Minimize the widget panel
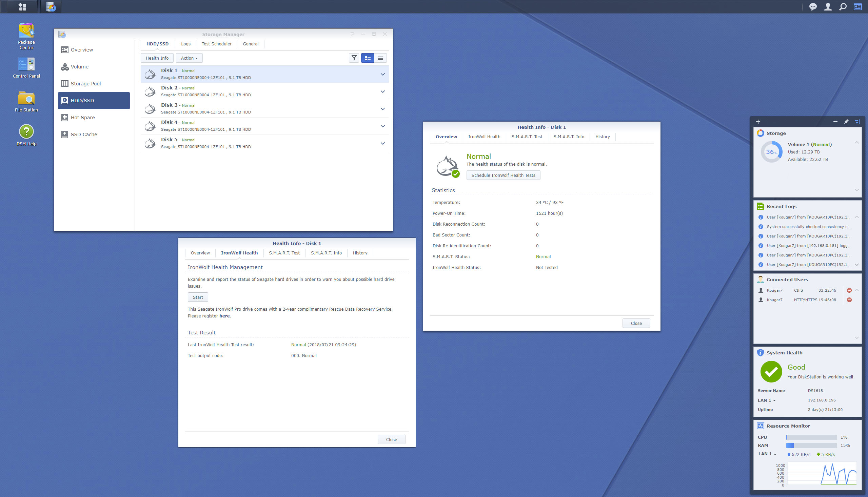The width and height of the screenshot is (868, 497). 835,122
